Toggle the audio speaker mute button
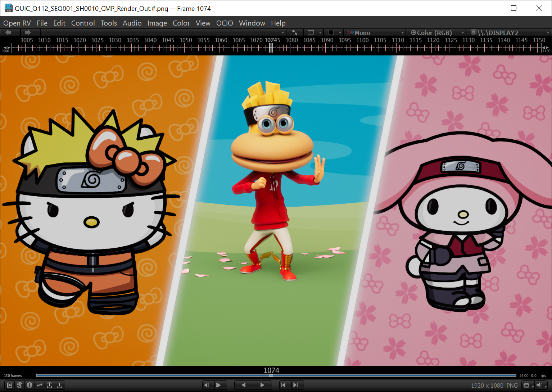 tap(539, 385)
